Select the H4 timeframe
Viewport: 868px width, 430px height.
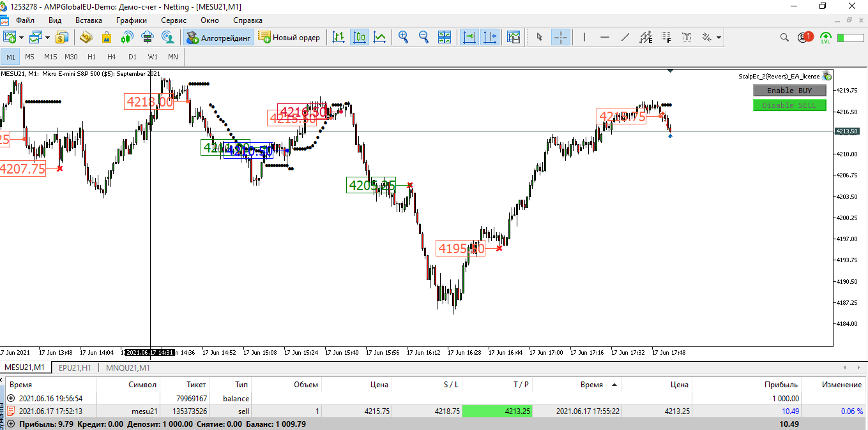click(112, 57)
